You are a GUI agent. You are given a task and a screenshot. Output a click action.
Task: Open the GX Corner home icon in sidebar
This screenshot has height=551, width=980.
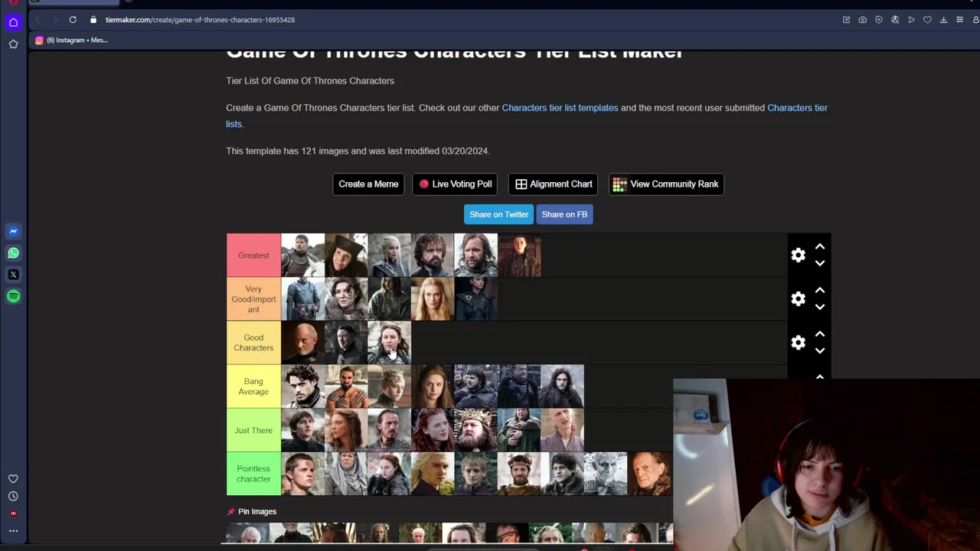[x=13, y=23]
